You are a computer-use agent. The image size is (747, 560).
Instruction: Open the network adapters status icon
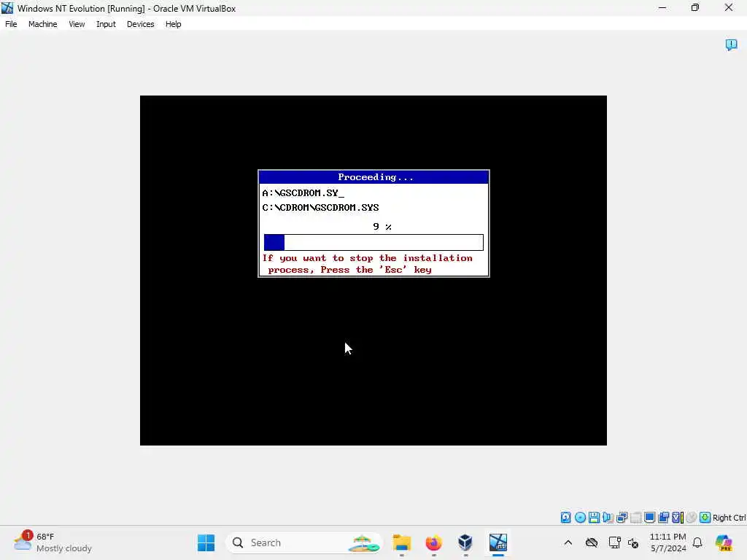coord(622,518)
